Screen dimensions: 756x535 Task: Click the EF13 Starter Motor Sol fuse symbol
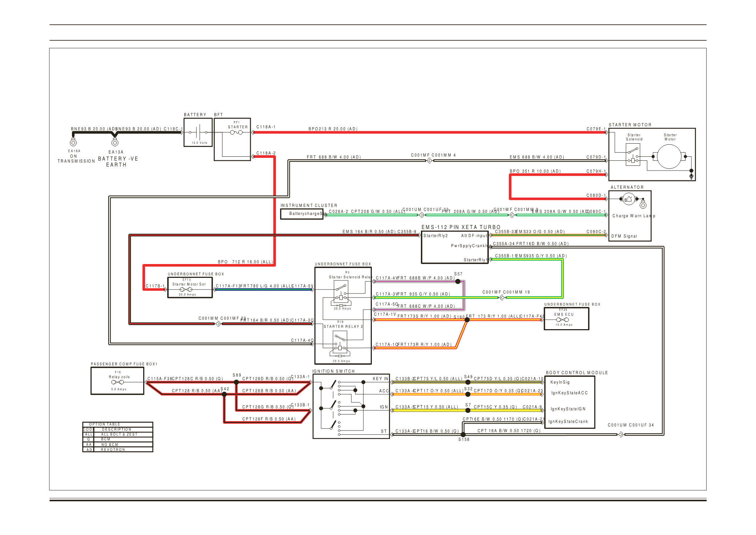(186, 290)
